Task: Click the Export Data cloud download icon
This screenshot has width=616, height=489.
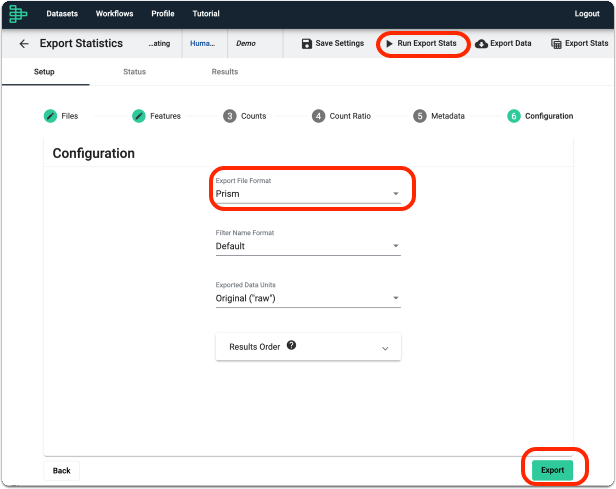Action: pyautogui.click(x=481, y=44)
